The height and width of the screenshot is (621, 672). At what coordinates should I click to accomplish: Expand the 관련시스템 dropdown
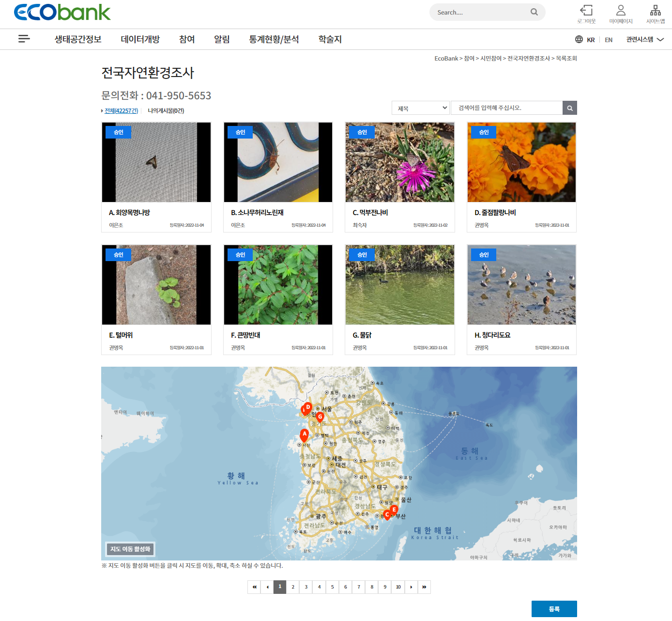click(x=644, y=40)
